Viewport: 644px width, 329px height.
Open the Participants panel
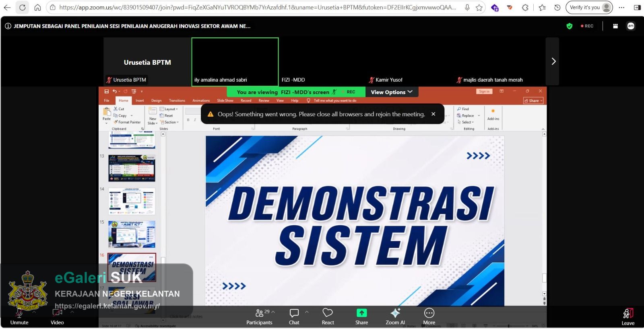click(x=259, y=317)
